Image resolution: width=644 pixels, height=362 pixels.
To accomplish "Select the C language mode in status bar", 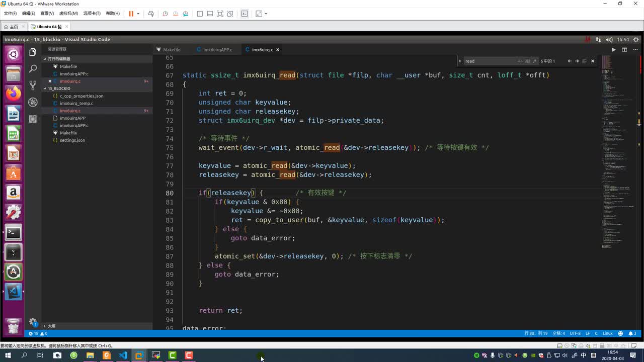I will [x=597, y=333].
